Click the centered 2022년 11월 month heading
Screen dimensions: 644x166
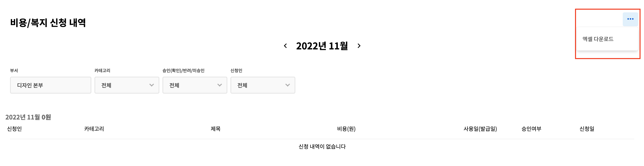pos(322,46)
